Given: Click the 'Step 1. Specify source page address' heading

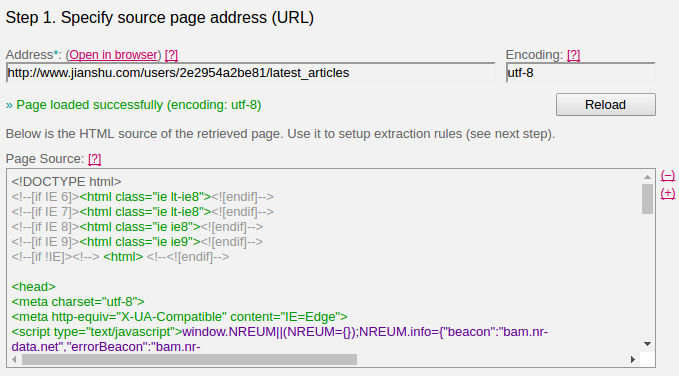Looking at the screenshot, I should tap(160, 17).
